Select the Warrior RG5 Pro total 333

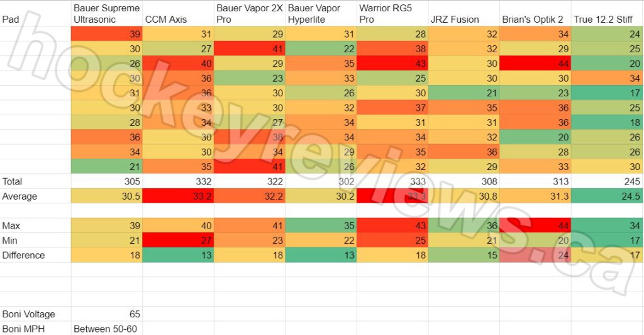pyautogui.click(x=415, y=181)
